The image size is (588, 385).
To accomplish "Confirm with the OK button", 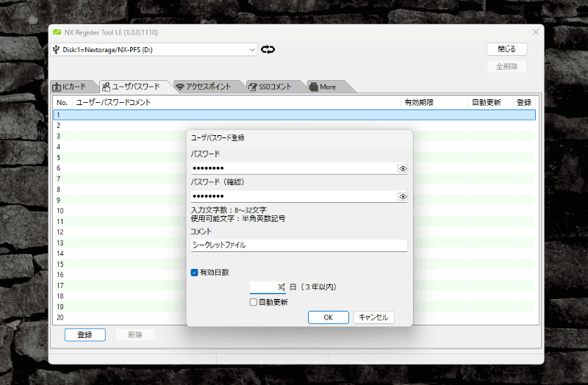I will click(x=328, y=317).
